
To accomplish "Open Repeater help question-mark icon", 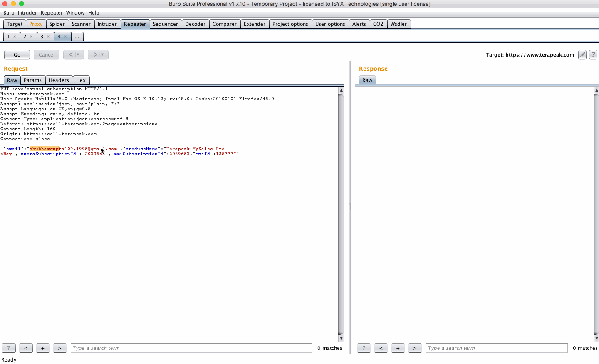I will (x=593, y=55).
